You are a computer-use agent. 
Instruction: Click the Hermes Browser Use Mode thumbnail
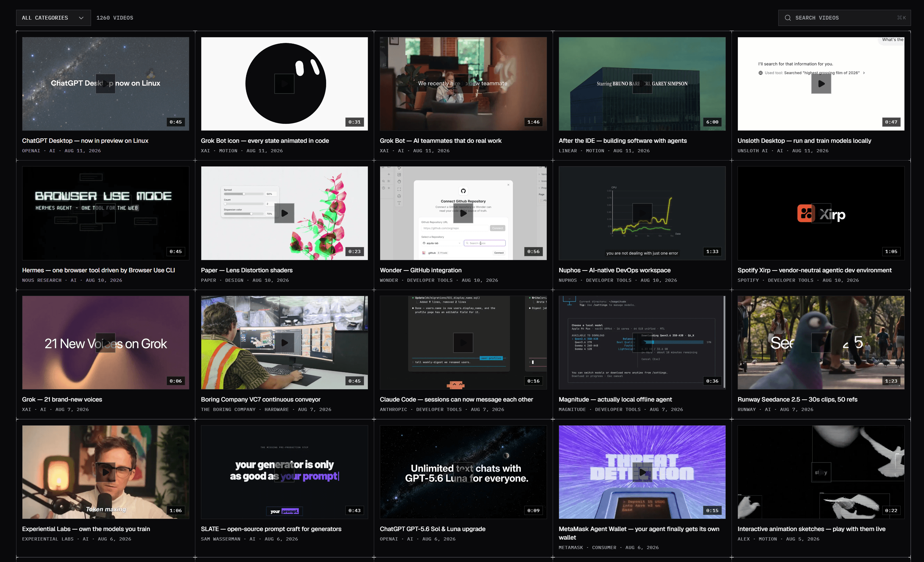point(105,213)
